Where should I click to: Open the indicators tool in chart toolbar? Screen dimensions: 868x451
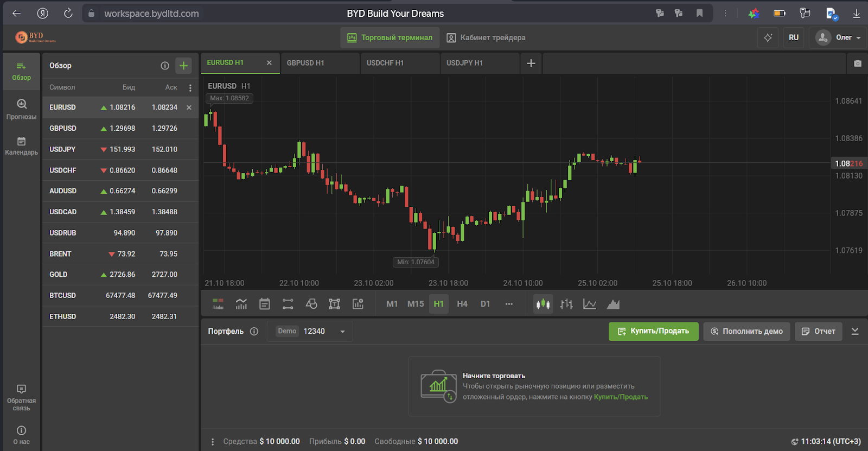[241, 304]
